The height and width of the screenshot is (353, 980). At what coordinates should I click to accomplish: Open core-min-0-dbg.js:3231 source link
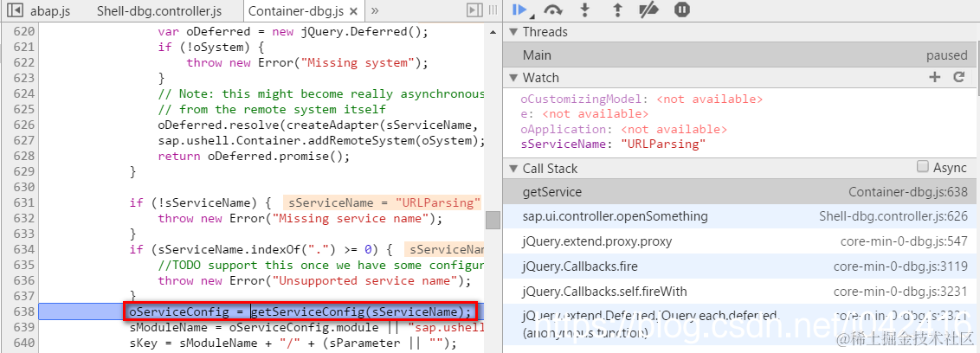[x=900, y=292]
